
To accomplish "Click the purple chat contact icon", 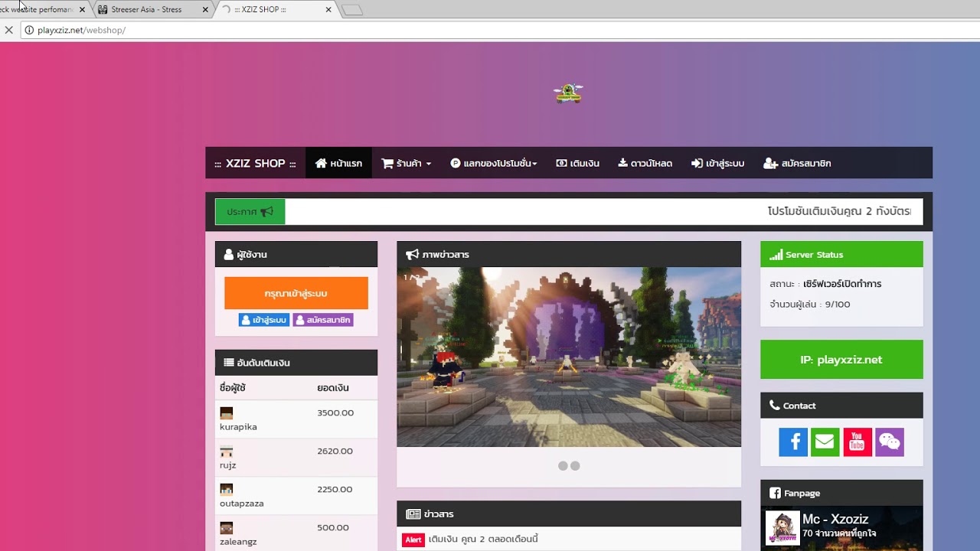I will pos(890,442).
